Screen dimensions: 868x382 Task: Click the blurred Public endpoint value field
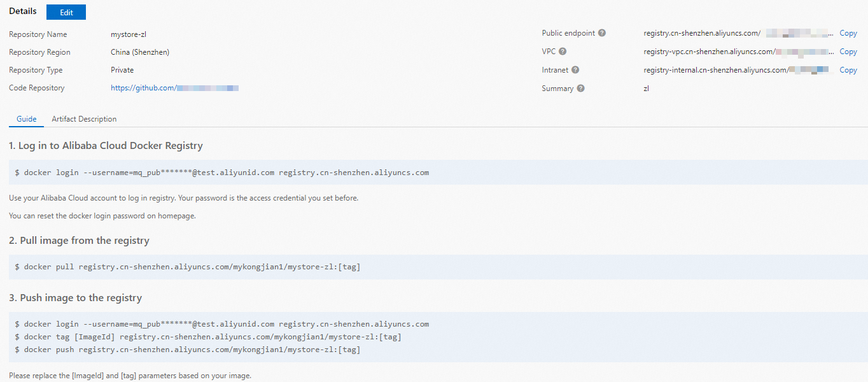795,33
